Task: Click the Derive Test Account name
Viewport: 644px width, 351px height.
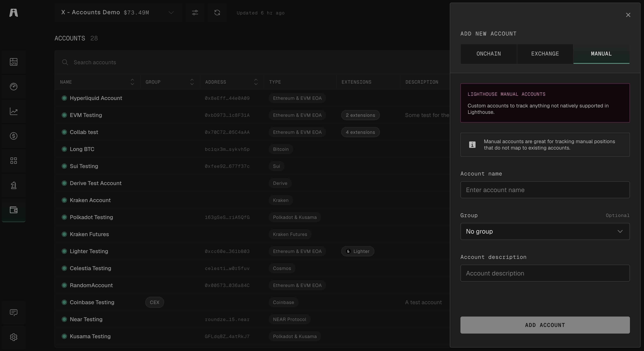Action: pos(95,183)
